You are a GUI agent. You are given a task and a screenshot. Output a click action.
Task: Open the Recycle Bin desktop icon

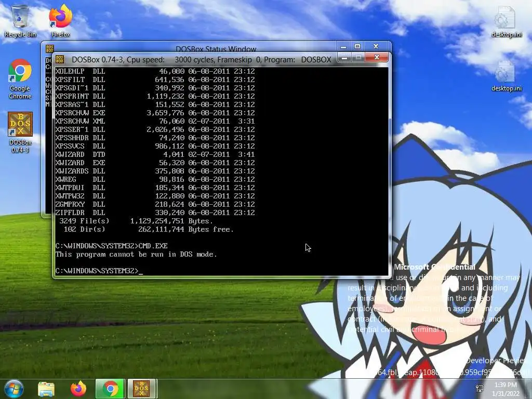pos(20,21)
